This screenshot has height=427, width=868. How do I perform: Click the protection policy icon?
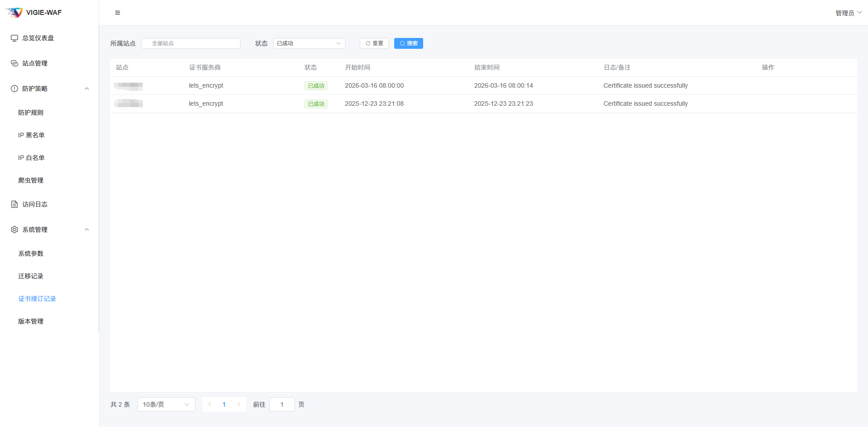[14, 89]
